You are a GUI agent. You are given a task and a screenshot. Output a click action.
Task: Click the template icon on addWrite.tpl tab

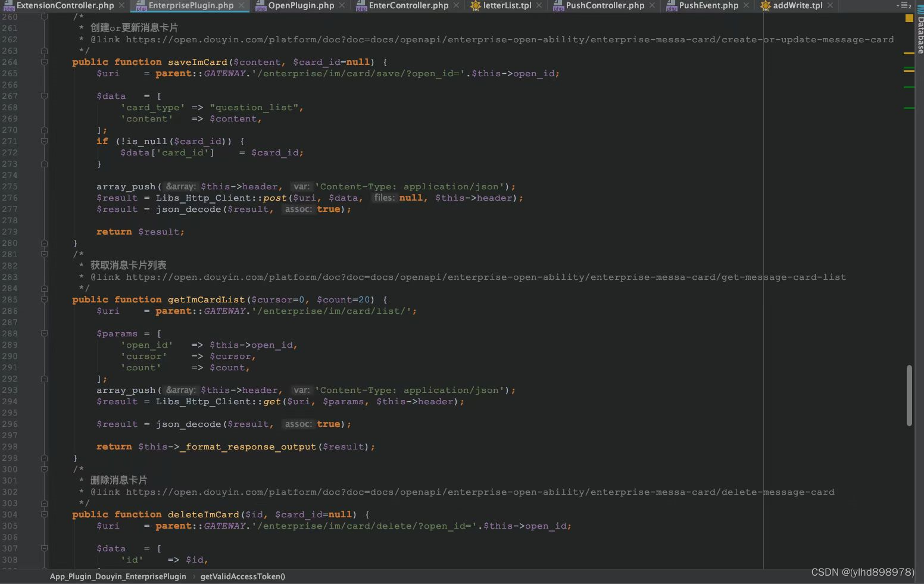(766, 6)
